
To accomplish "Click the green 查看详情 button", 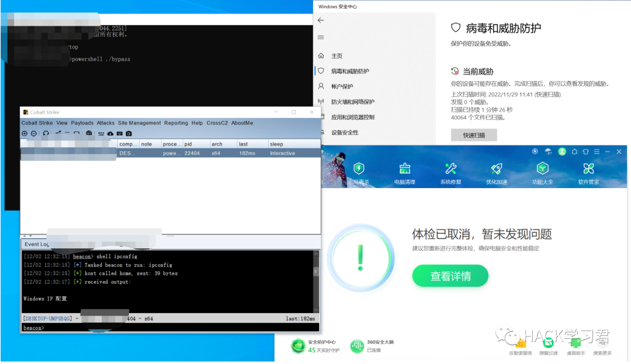I will point(450,276).
